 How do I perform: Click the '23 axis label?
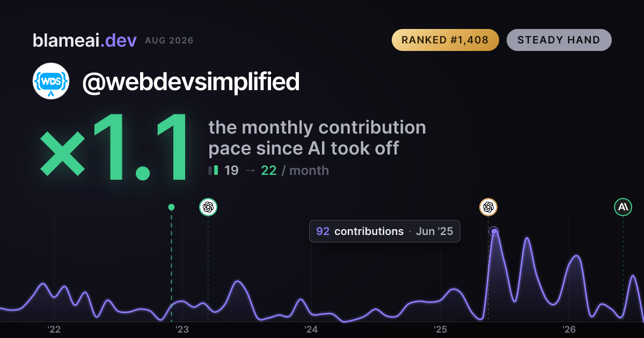tap(182, 329)
